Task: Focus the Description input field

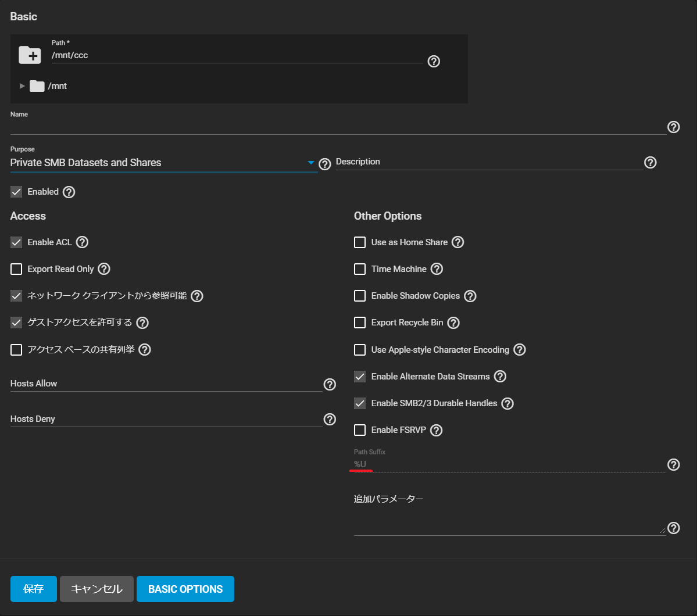Action: tap(489, 162)
